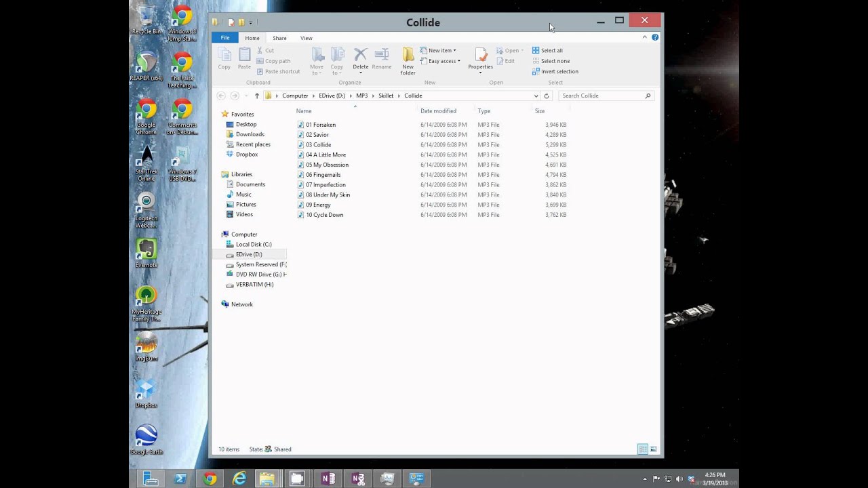This screenshot has height=488, width=868.
Task: Click the Up one level arrow
Action: tap(256, 96)
